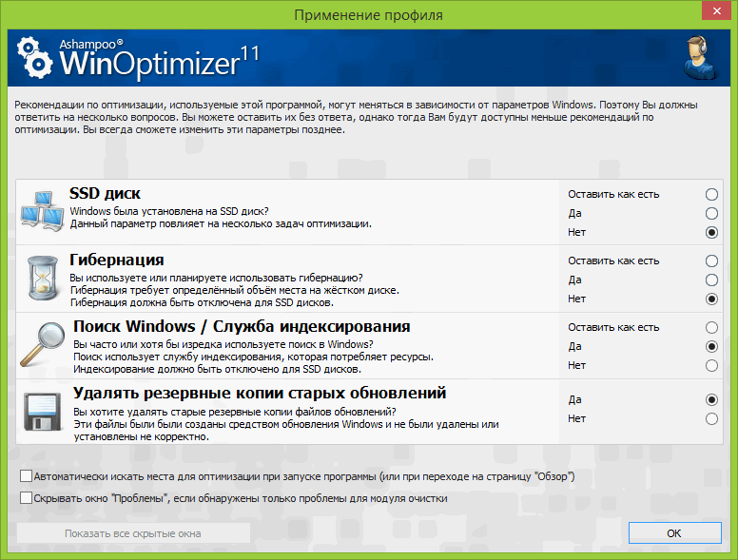The image size is (738, 560).
Task: Select 'Да' for SSD диск
Action: (x=711, y=213)
